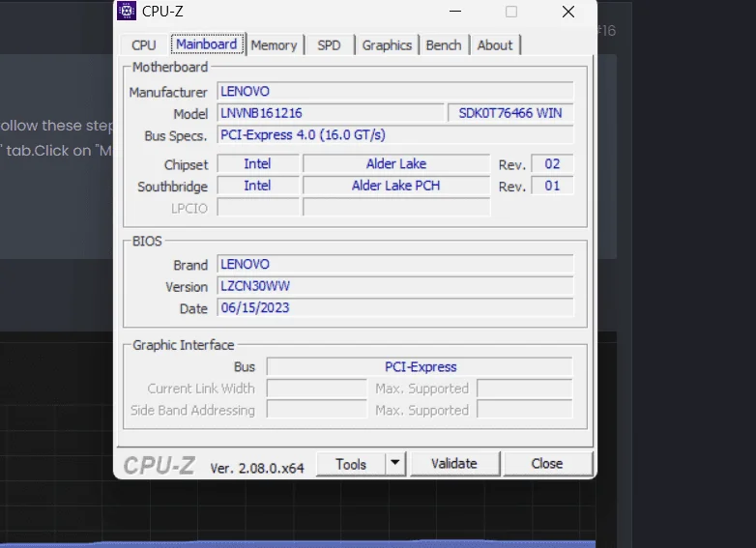
Task: Click the Manufacturer field showing LENOVO
Action: (395, 91)
